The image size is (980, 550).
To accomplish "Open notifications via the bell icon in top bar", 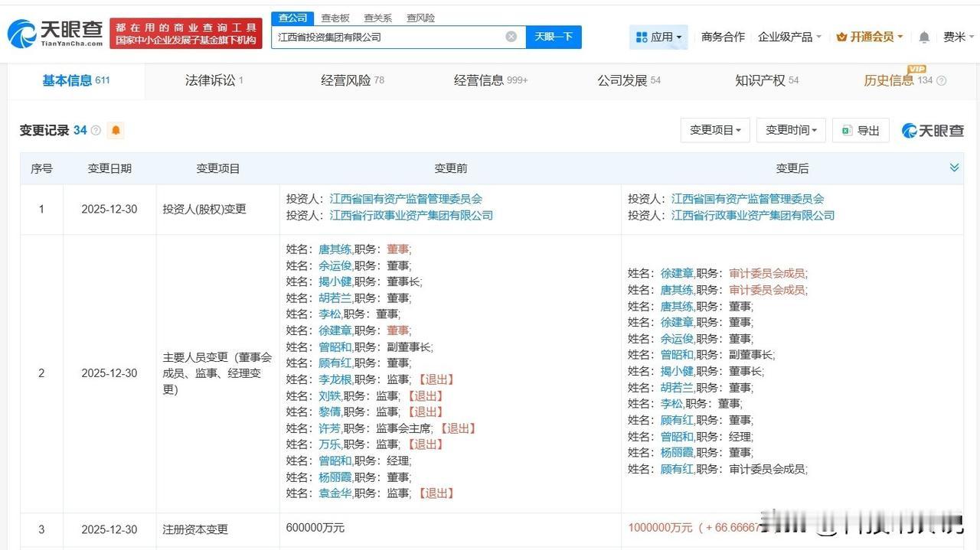I will pos(924,36).
